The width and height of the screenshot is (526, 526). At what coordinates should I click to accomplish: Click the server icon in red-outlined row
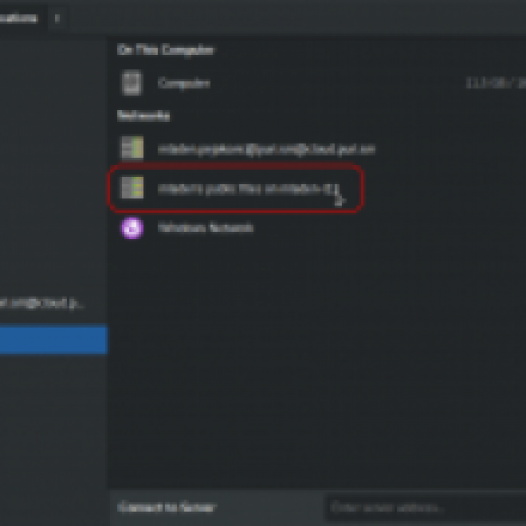tap(132, 188)
